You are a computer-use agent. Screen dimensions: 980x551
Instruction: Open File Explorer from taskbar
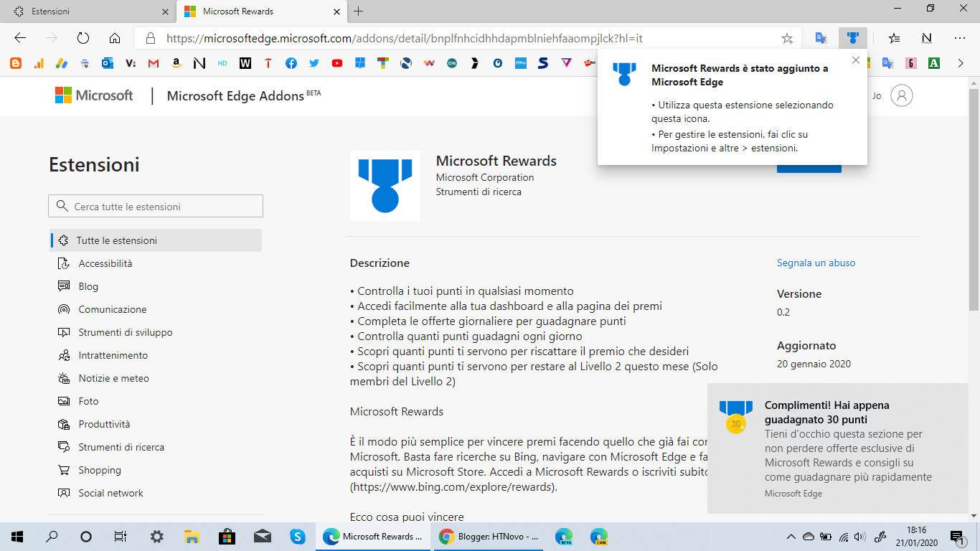[x=192, y=537]
